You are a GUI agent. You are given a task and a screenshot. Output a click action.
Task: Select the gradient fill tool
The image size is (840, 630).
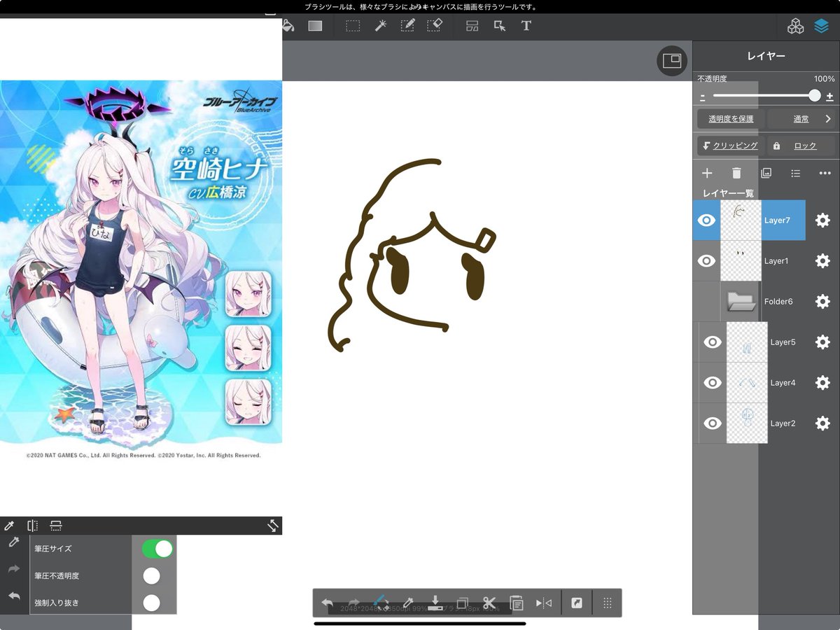316,26
